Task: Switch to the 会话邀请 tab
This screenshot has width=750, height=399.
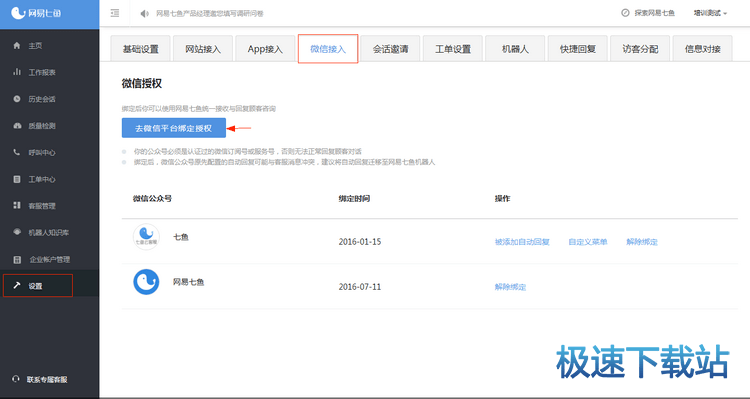Action: click(x=390, y=49)
